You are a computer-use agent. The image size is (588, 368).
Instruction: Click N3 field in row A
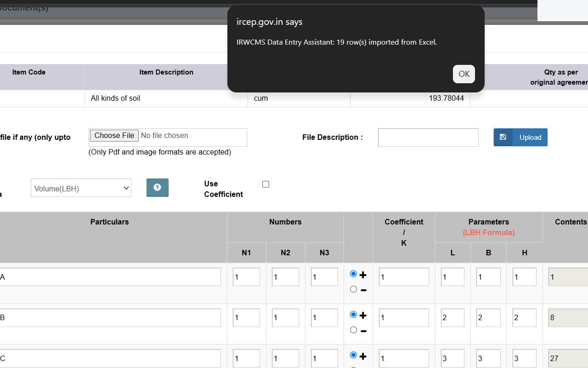pos(324,277)
